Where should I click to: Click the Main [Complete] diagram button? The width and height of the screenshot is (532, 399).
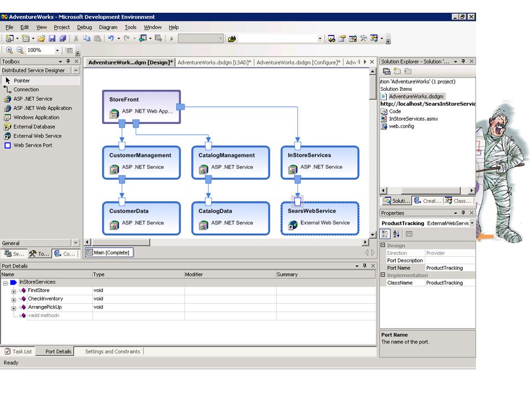(109, 253)
